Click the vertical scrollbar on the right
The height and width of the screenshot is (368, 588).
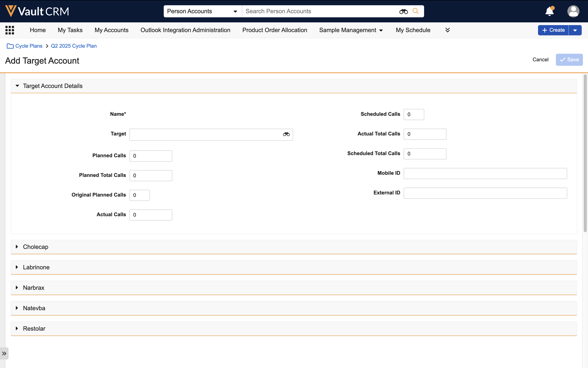pyautogui.click(x=585, y=153)
